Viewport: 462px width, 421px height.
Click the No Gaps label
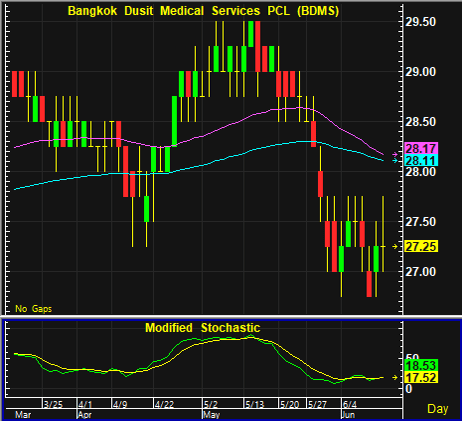[34, 309]
